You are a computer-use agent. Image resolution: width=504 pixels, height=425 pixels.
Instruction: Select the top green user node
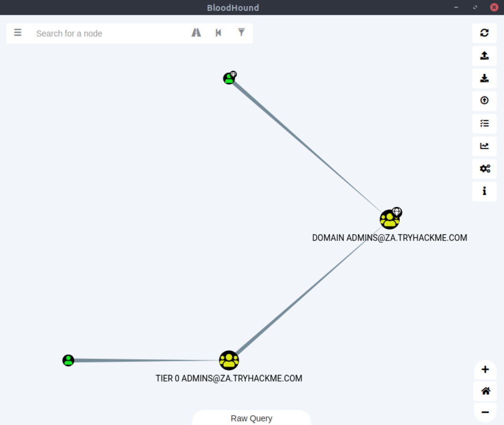click(229, 78)
